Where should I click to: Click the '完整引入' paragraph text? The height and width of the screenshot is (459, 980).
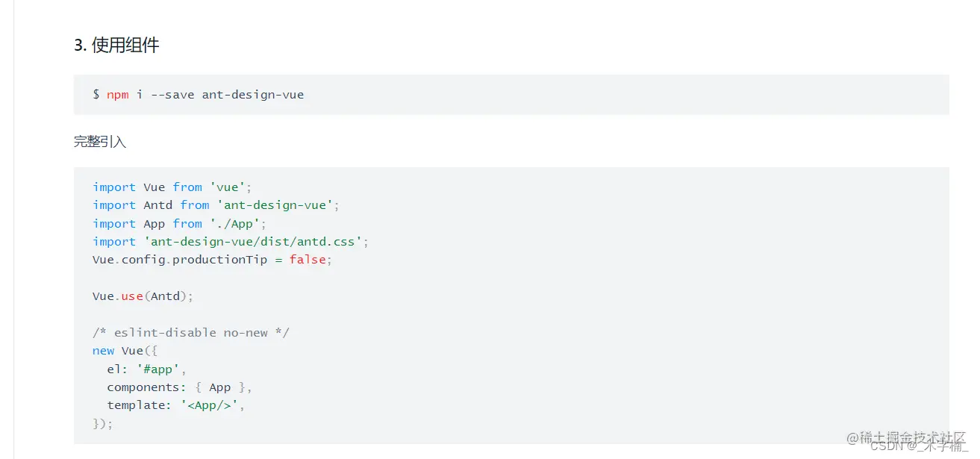click(x=100, y=142)
